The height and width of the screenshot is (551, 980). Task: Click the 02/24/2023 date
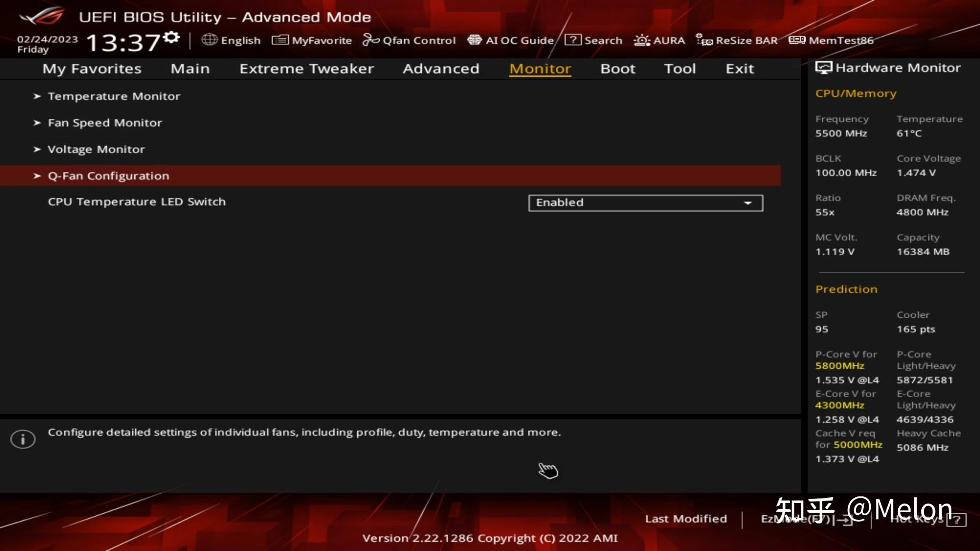click(47, 39)
